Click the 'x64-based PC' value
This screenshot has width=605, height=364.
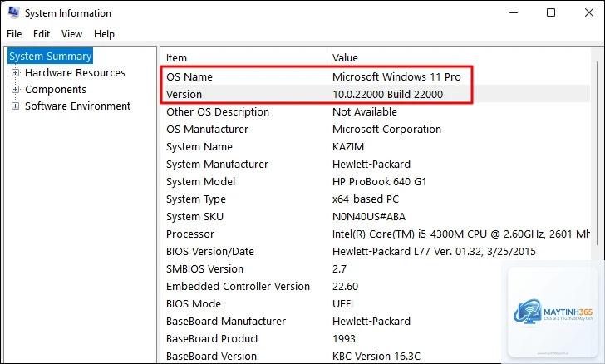[x=366, y=199]
